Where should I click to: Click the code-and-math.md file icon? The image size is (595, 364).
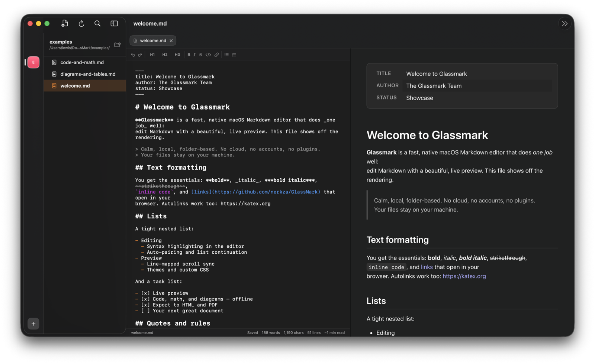click(54, 62)
